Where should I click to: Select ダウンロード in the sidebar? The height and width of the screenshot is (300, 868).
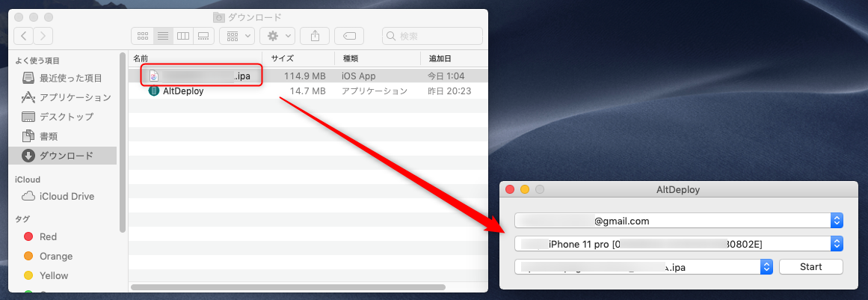[x=63, y=156]
